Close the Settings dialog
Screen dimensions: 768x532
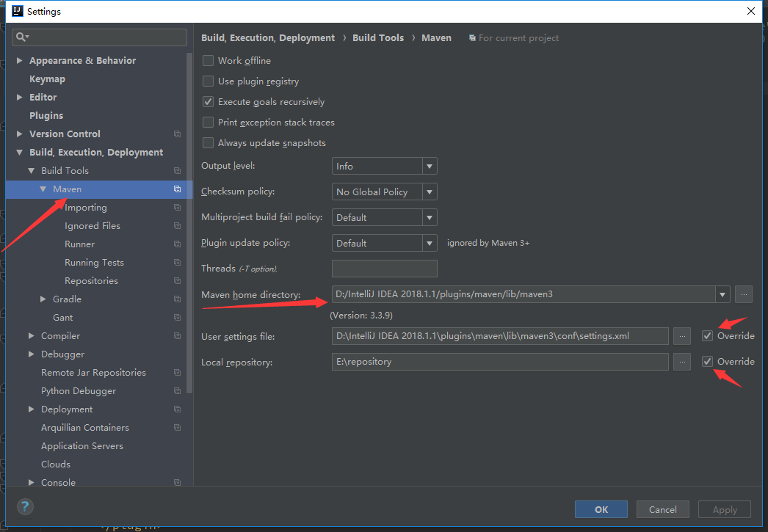point(751,11)
